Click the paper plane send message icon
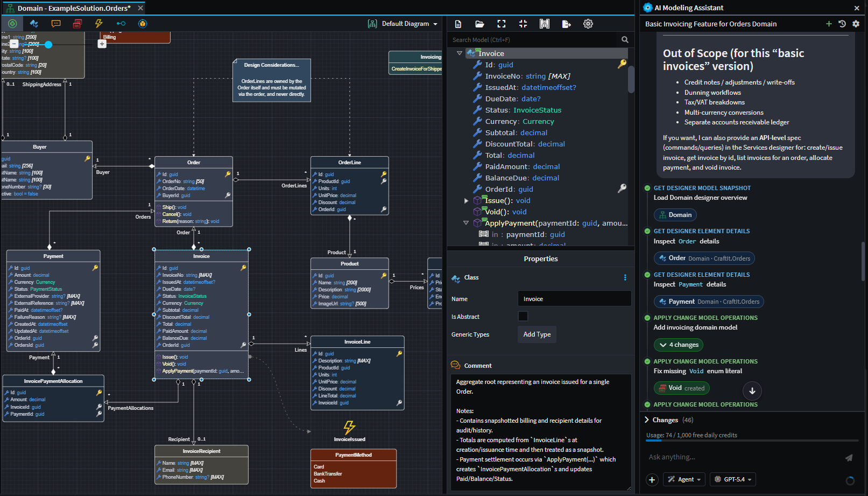 click(849, 458)
